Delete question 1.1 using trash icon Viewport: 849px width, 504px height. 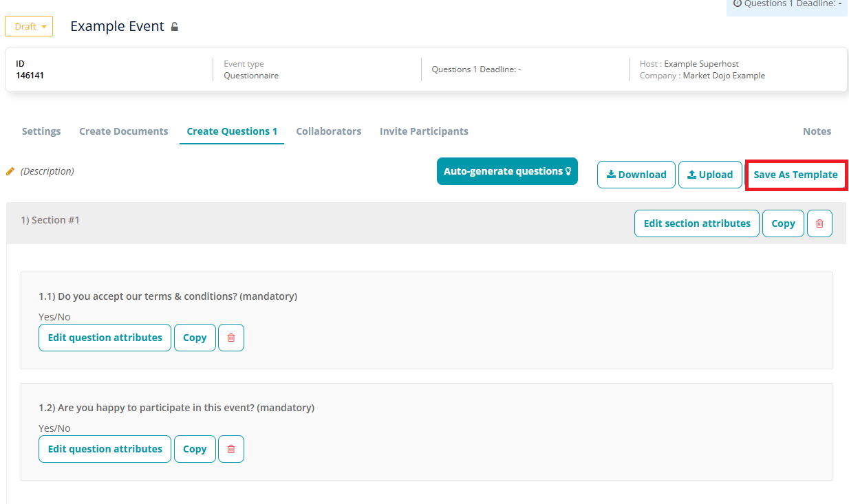(x=231, y=338)
